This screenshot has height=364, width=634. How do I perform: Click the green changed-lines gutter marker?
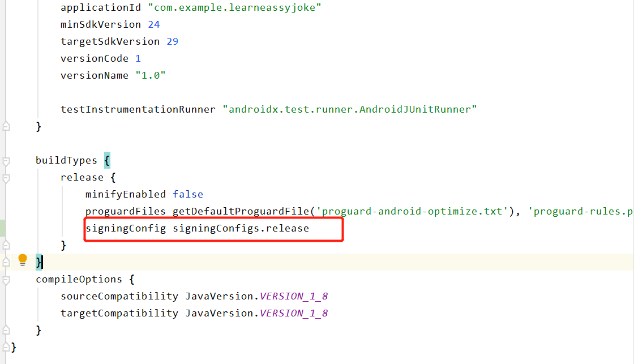coord(2,227)
